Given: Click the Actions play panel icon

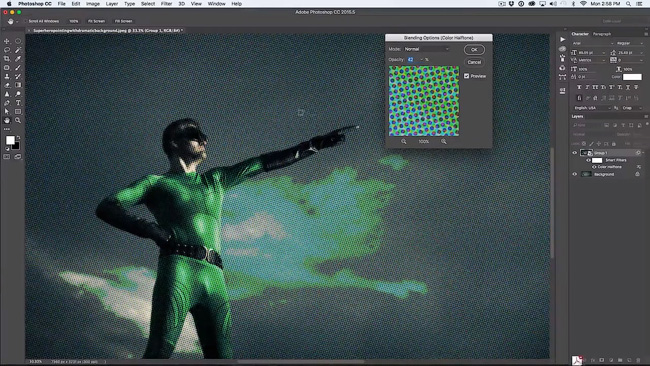Looking at the screenshot, I should pyautogui.click(x=563, y=39).
